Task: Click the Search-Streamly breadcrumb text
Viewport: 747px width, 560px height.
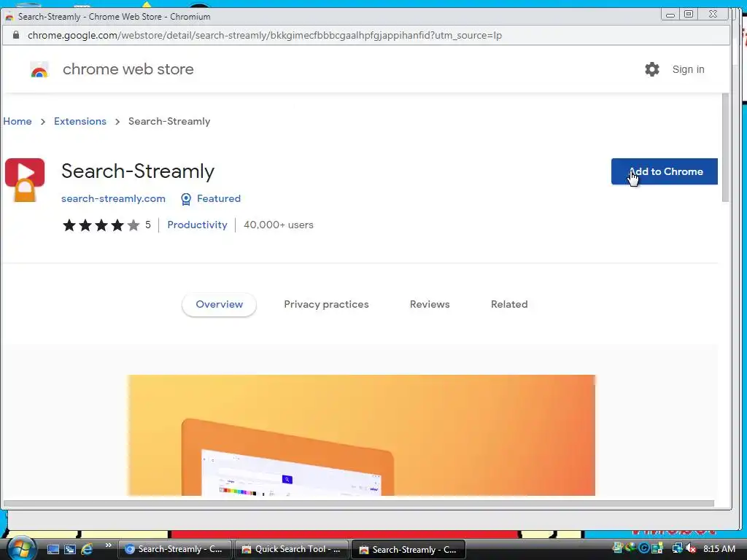Action: click(169, 122)
